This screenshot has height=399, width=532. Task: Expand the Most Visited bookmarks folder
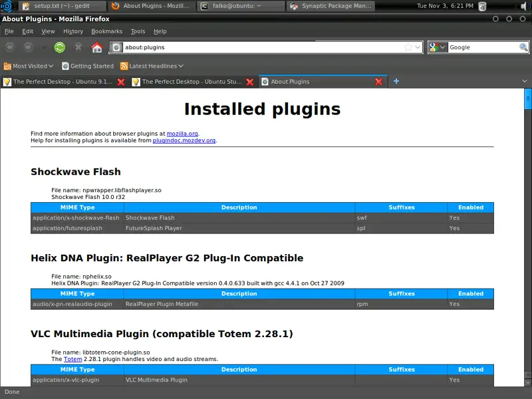pyautogui.click(x=29, y=66)
